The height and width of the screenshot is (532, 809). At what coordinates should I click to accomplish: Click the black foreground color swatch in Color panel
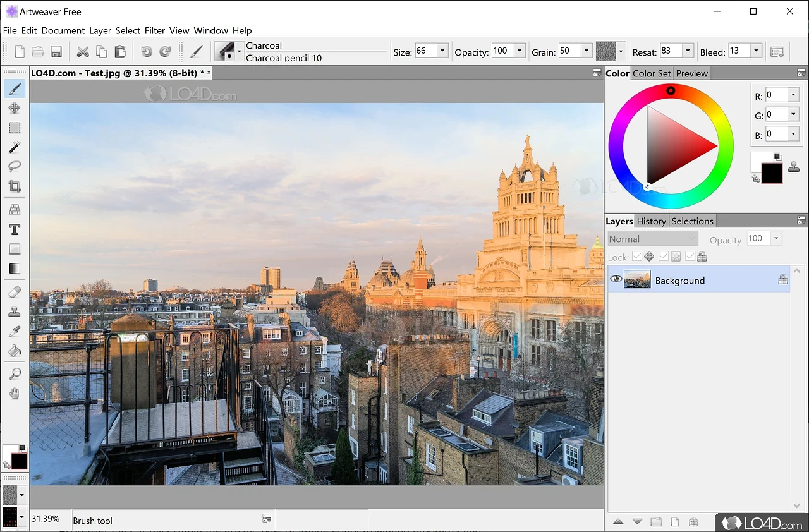point(772,172)
